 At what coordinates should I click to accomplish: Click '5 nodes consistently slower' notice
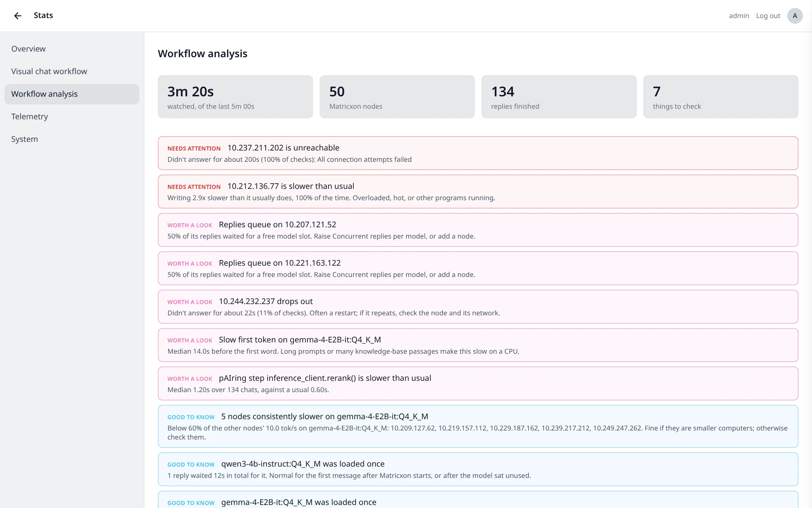[478, 426]
